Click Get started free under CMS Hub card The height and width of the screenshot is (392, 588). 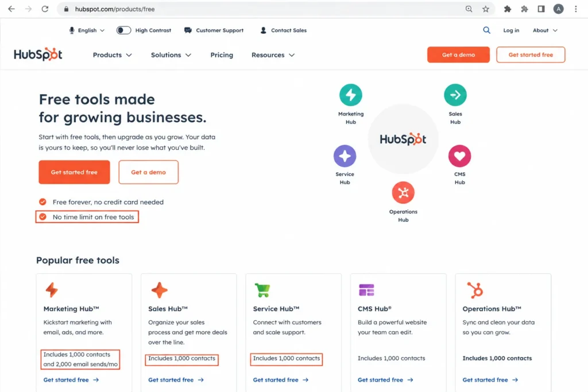pyautogui.click(x=385, y=379)
